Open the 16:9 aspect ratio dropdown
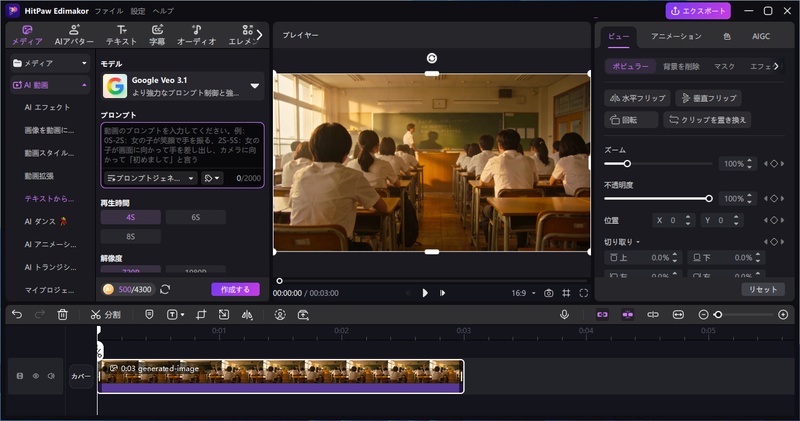800x421 pixels. coord(523,293)
